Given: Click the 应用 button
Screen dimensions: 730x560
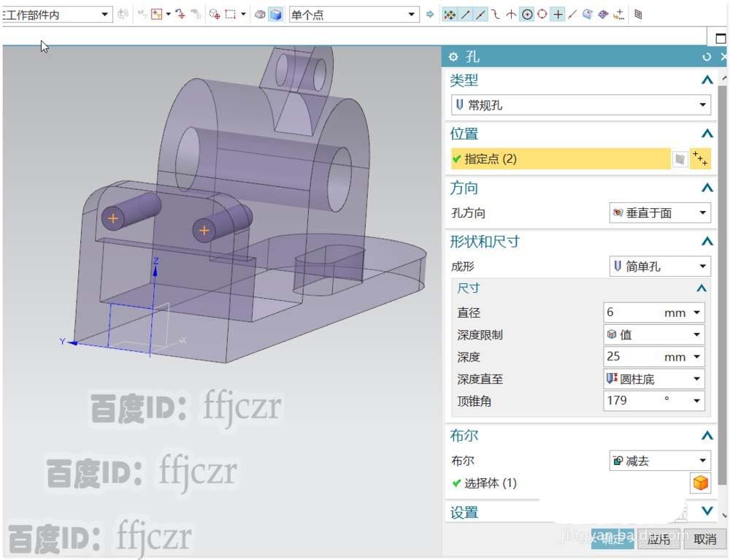Looking at the screenshot, I should 658,539.
